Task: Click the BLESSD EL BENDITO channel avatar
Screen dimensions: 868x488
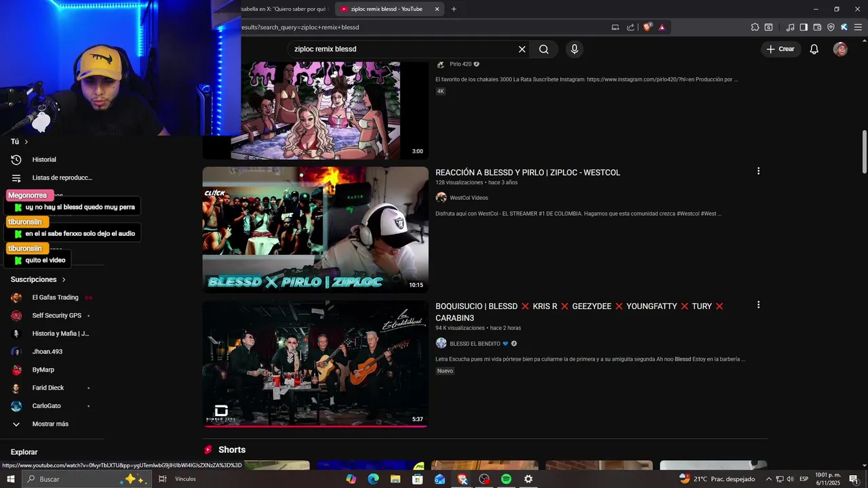Action: click(x=441, y=344)
